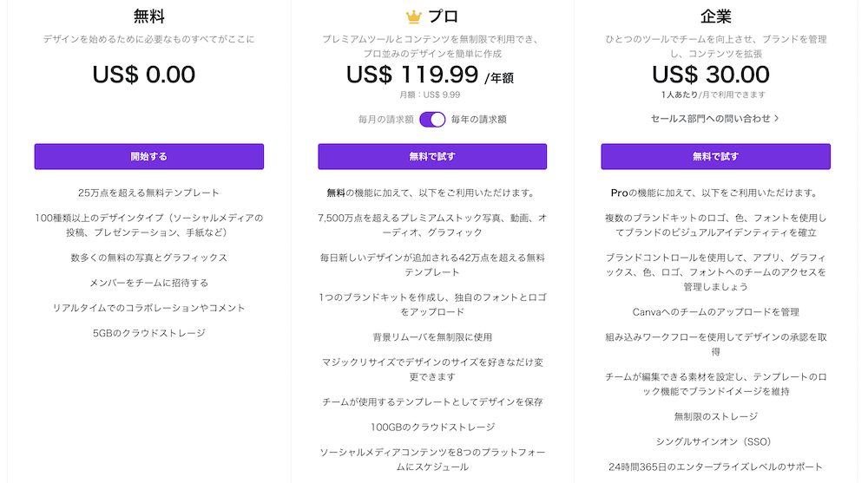Click the 5GBのクラウドストレージ feature line
Image resolution: width=868 pixels, height=483 pixels.
(x=148, y=333)
